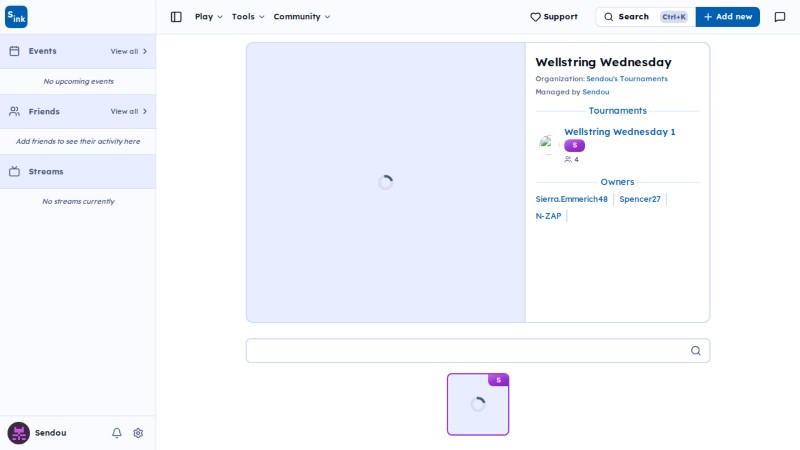The height and width of the screenshot is (450, 800).
Task: Expand the Tools dropdown
Action: click(248, 17)
